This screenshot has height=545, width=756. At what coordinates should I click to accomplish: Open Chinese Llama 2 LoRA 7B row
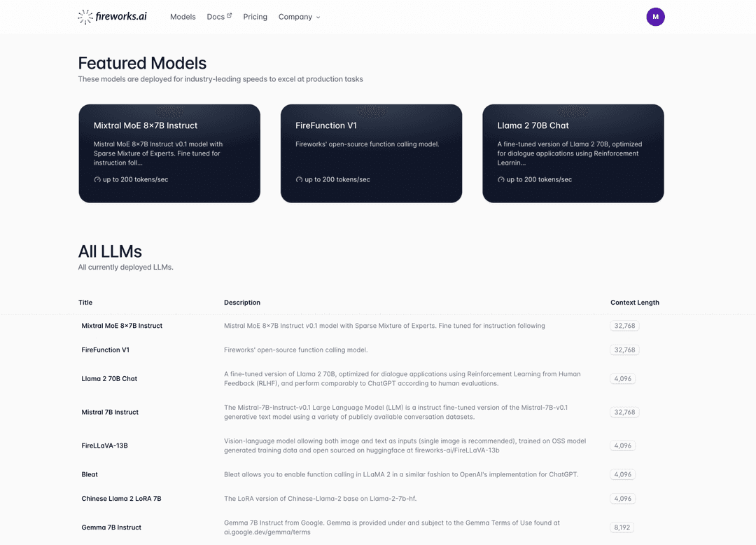tap(121, 499)
